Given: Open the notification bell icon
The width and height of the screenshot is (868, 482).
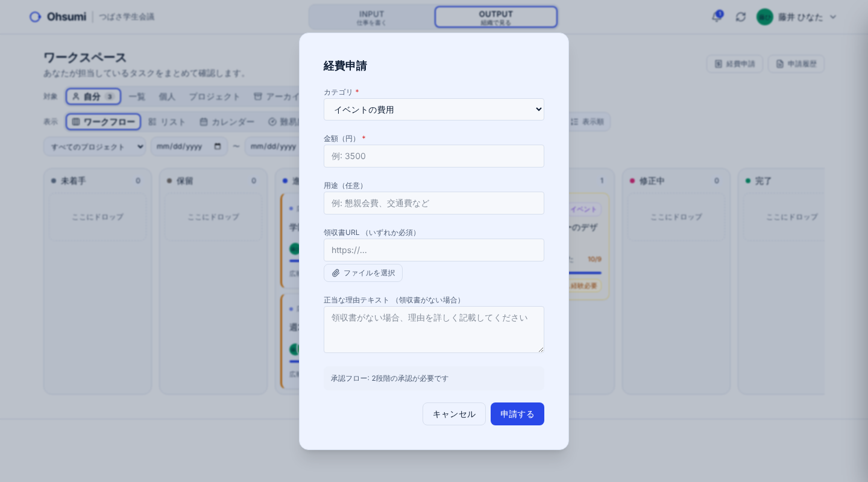Looking at the screenshot, I should [716, 17].
